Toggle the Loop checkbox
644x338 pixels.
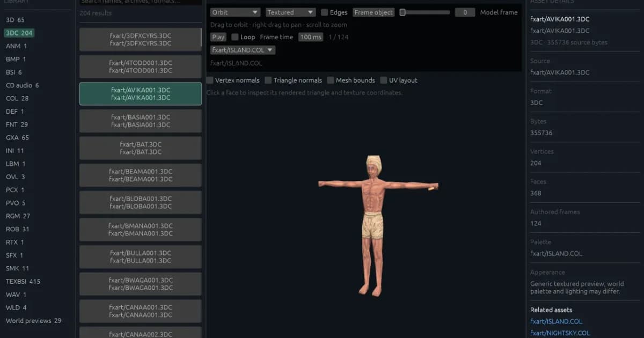(235, 37)
